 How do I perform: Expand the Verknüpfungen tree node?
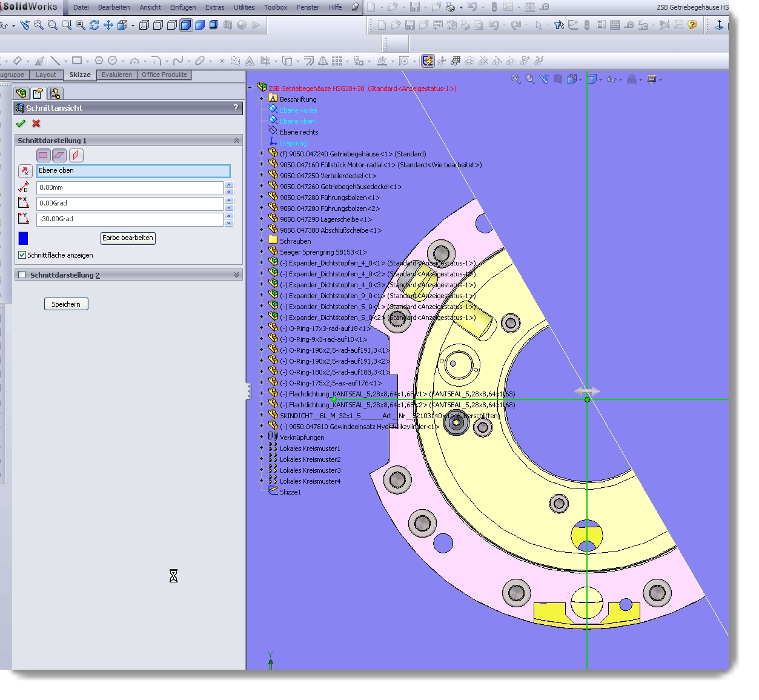point(262,438)
